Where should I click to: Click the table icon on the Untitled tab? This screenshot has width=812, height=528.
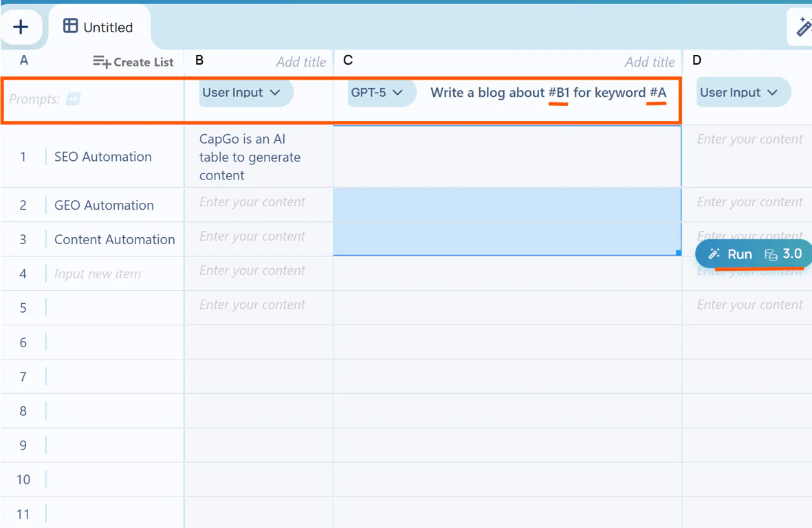point(70,26)
